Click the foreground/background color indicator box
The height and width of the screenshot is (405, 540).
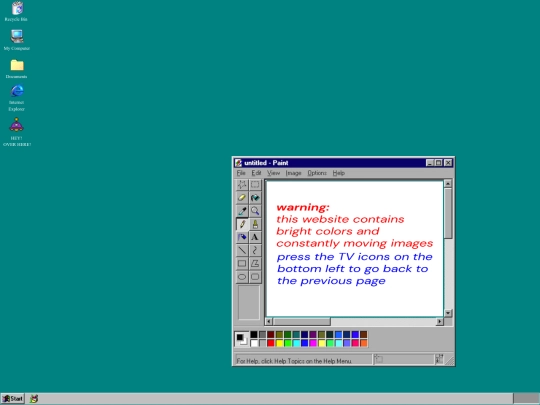click(x=241, y=339)
